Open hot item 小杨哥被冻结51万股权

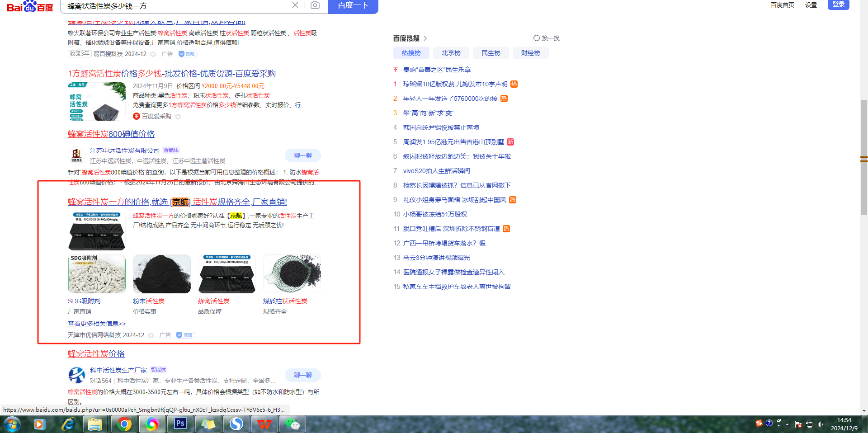435,214
